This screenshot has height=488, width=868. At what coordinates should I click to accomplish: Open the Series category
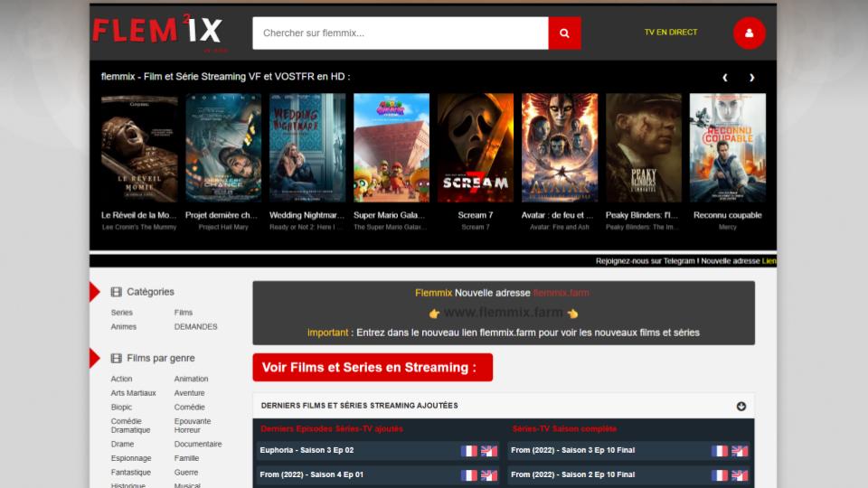(x=121, y=313)
